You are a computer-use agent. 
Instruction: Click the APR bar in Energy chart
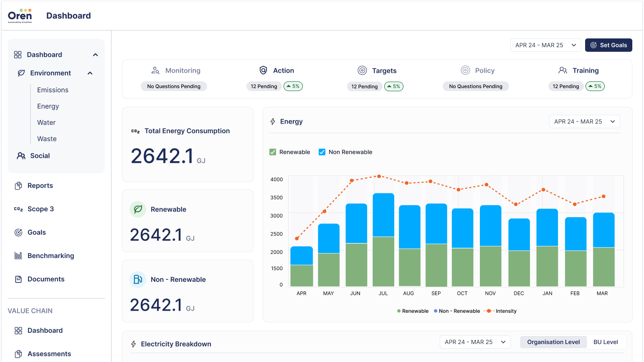(302, 266)
